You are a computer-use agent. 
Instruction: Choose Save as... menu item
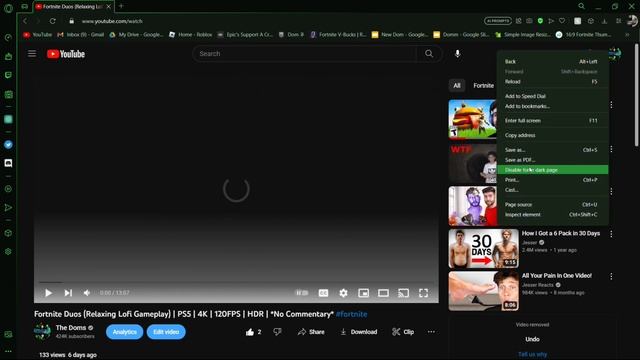click(553, 150)
